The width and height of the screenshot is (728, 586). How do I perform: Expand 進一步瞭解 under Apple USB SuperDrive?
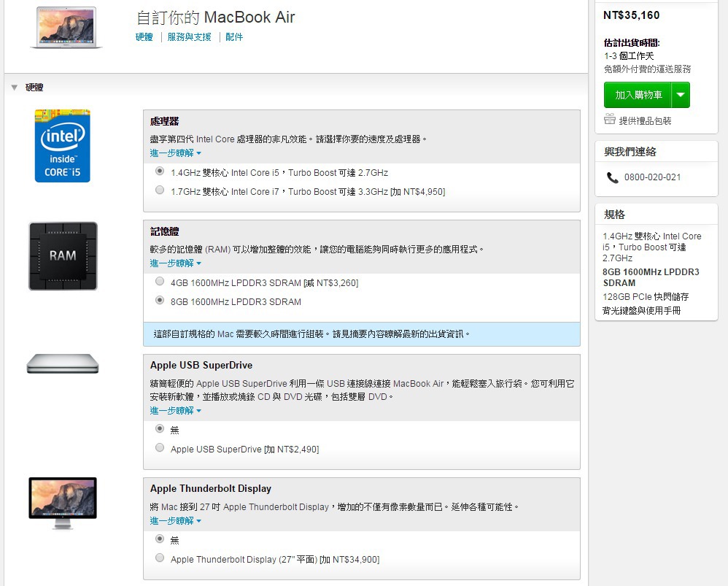point(175,410)
